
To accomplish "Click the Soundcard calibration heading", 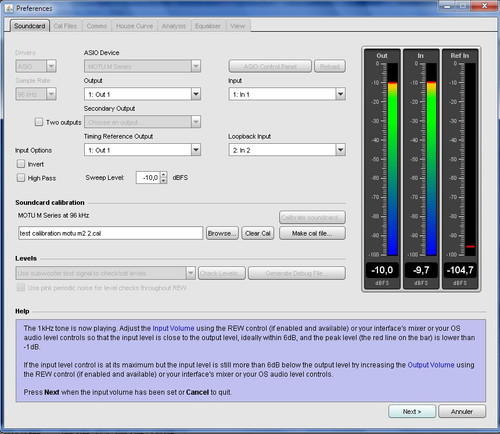I will [x=50, y=203].
